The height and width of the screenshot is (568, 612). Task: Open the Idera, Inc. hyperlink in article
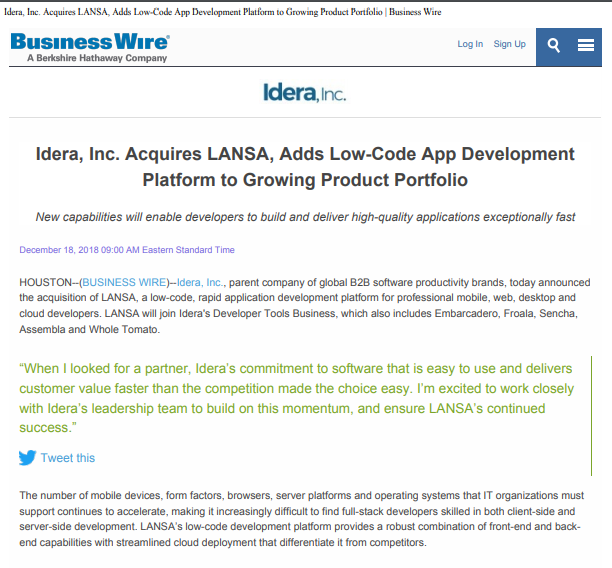(200, 282)
